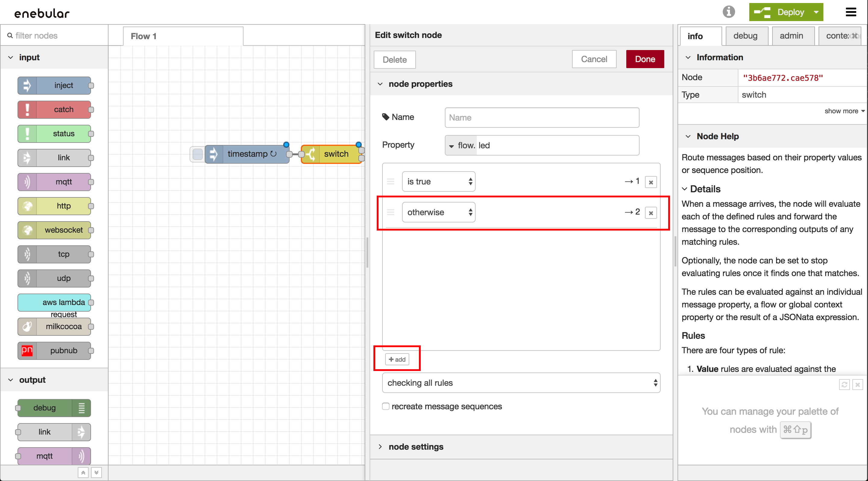Screen dimensions: 868x481
Task: Switch to the debug sidebar tab
Action: (x=745, y=36)
